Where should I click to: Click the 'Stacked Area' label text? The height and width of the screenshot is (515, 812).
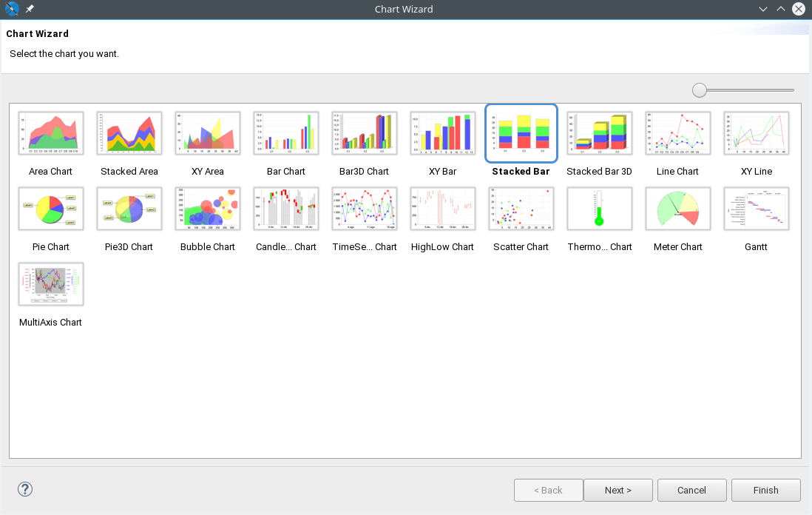point(129,172)
